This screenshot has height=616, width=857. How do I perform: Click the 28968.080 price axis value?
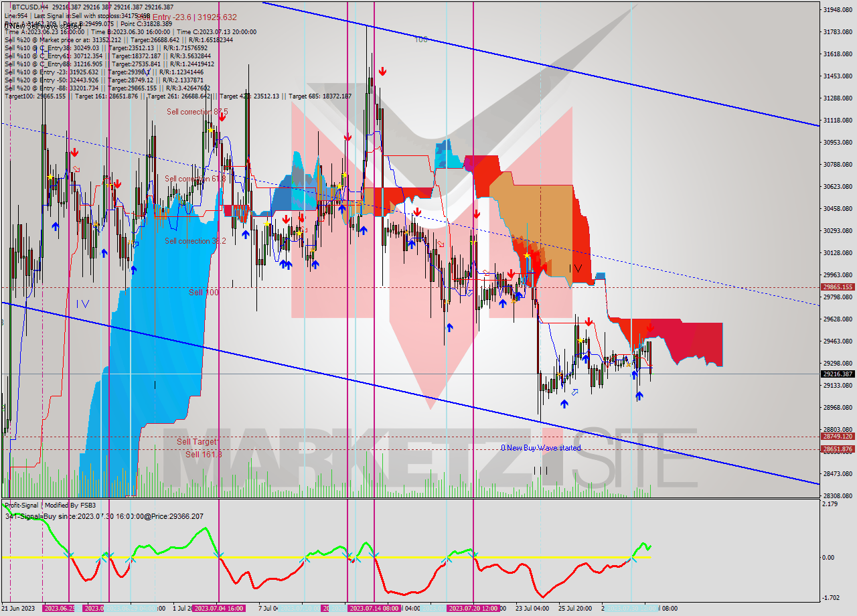click(x=838, y=407)
